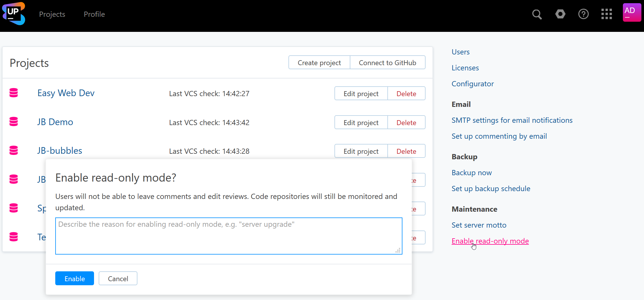This screenshot has width=644, height=300.
Task: Select the database icon beside Easy Web Dev
Action: [x=13, y=93]
